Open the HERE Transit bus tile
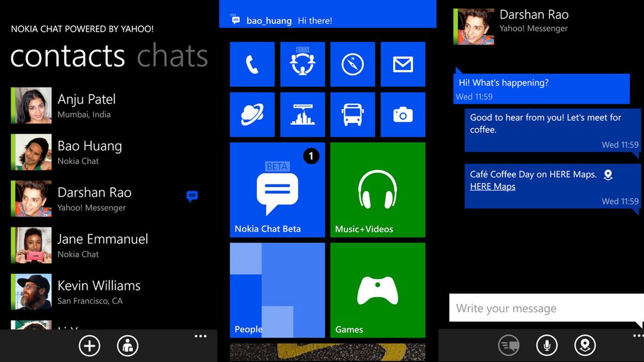 pyautogui.click(x=353, y=114)
